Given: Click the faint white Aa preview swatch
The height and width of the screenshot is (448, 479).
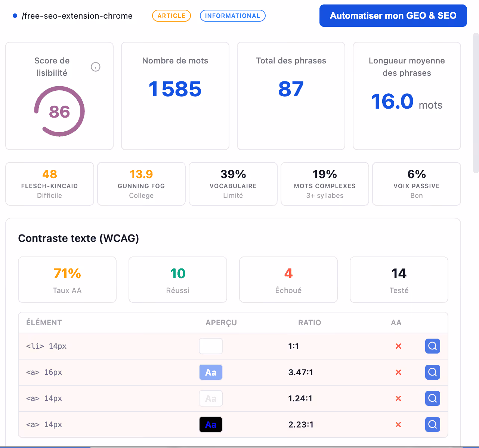Looking at the screenshot, I should click(211, 398).
